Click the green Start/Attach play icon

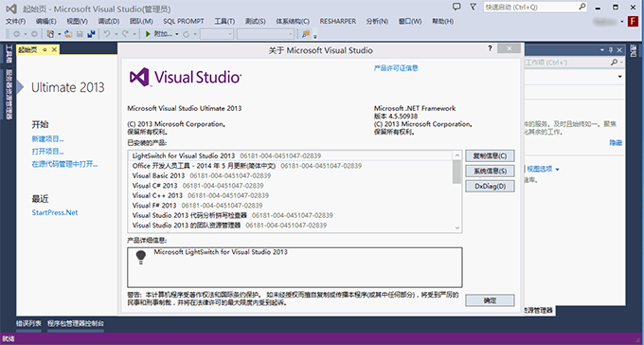coord(148,34)
